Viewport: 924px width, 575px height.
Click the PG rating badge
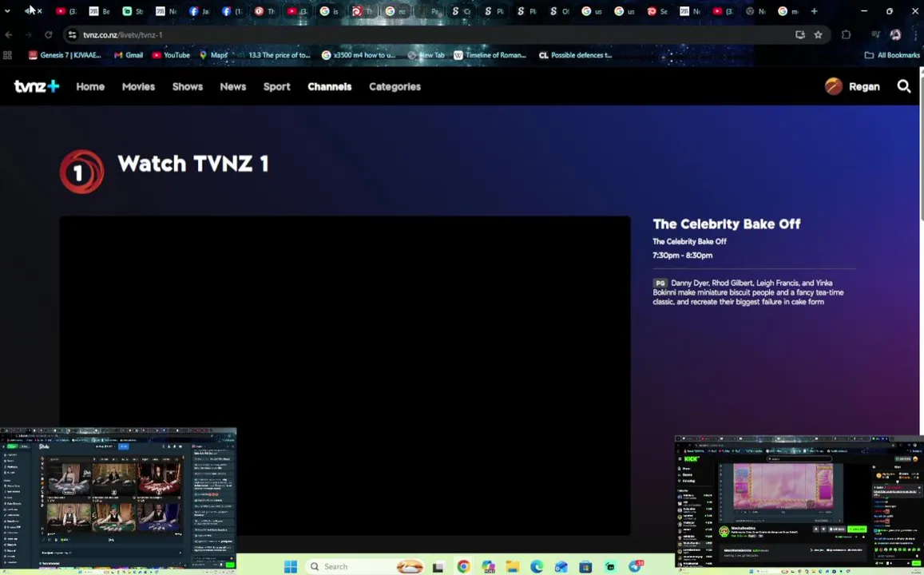click(x=660, y=283)
